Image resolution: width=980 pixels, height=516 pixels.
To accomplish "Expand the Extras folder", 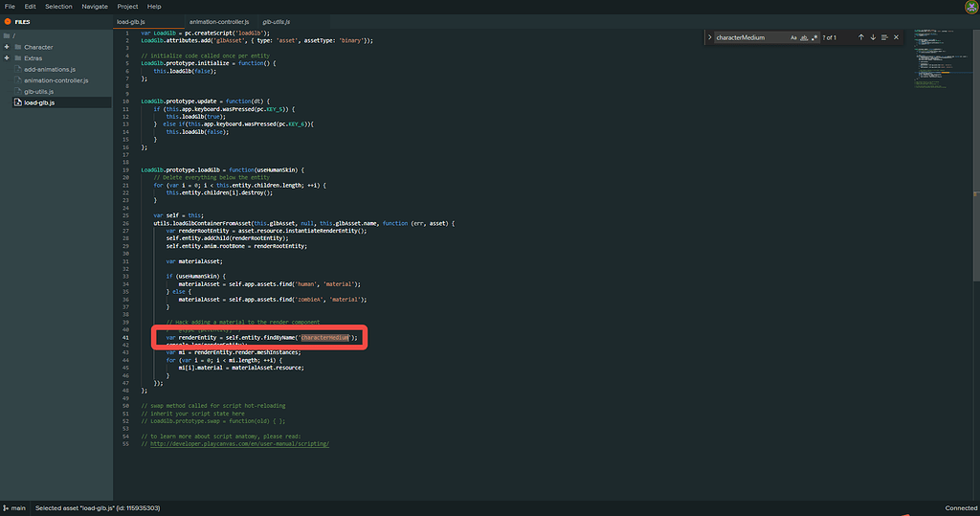I will [7, 58].
